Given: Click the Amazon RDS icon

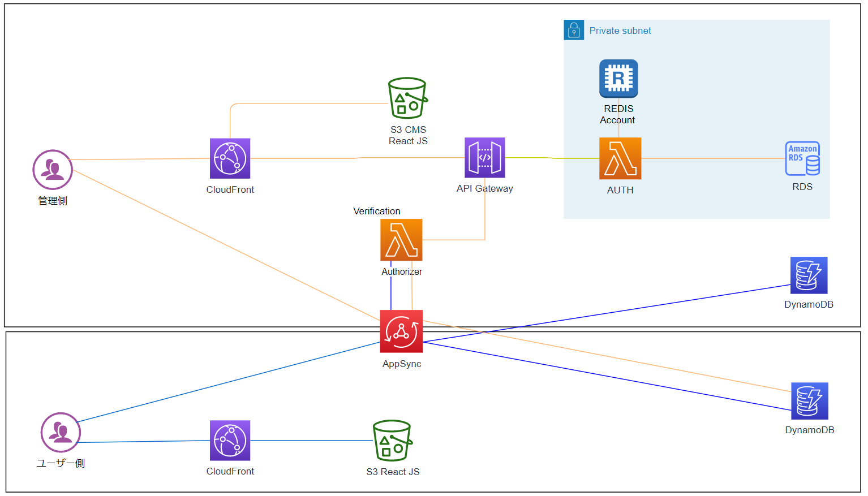Looking at the screenshot, I should [x=802, y=158].
